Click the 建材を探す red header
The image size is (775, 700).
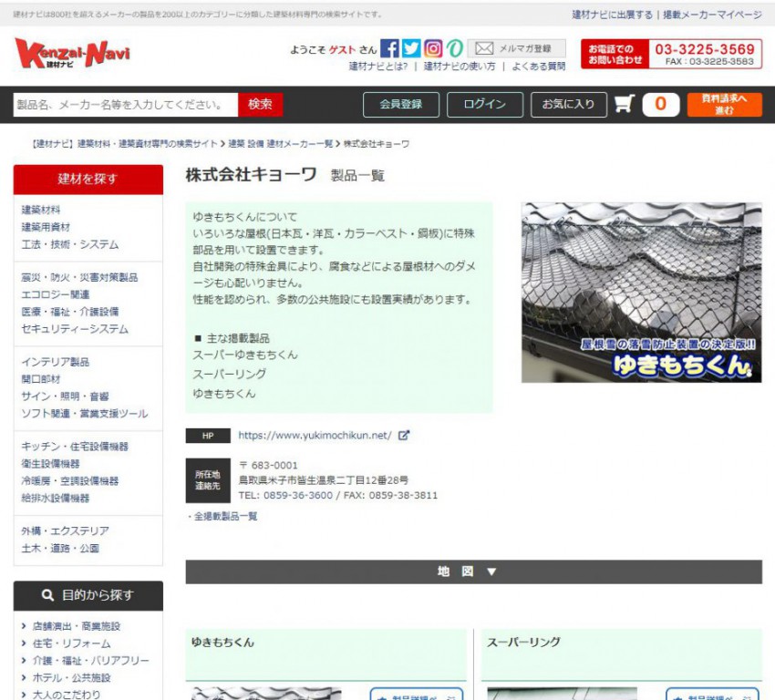coord(88,180)
